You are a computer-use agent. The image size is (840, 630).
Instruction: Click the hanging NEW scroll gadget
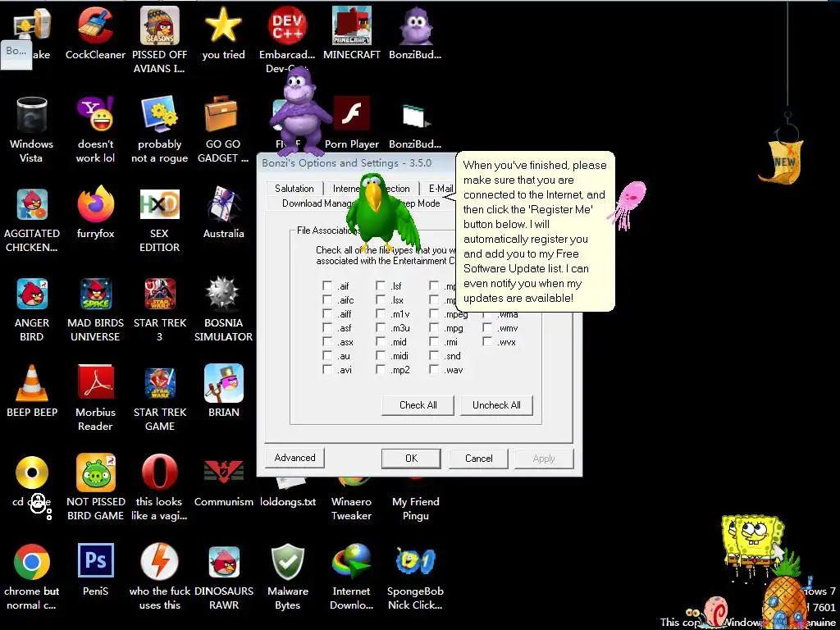781,160
